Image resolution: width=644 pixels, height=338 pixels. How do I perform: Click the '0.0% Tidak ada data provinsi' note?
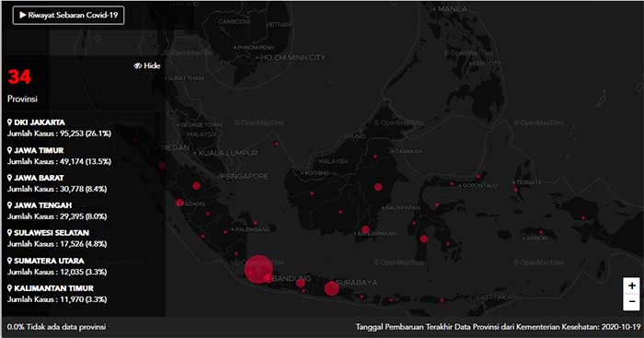coord(56,327)
